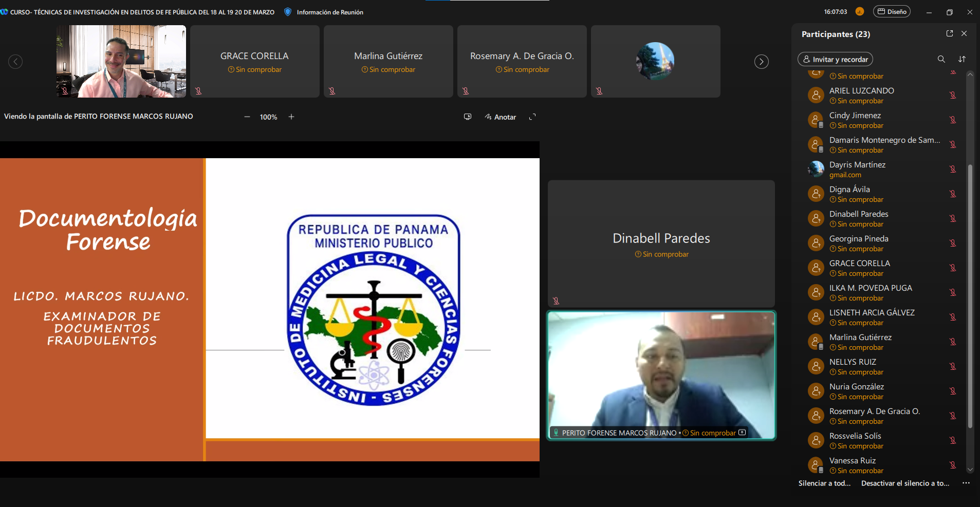Viewport: 980px width, 507px height.
Task: Toggle microphone for Cindy Jimenez
Action: 953,120
